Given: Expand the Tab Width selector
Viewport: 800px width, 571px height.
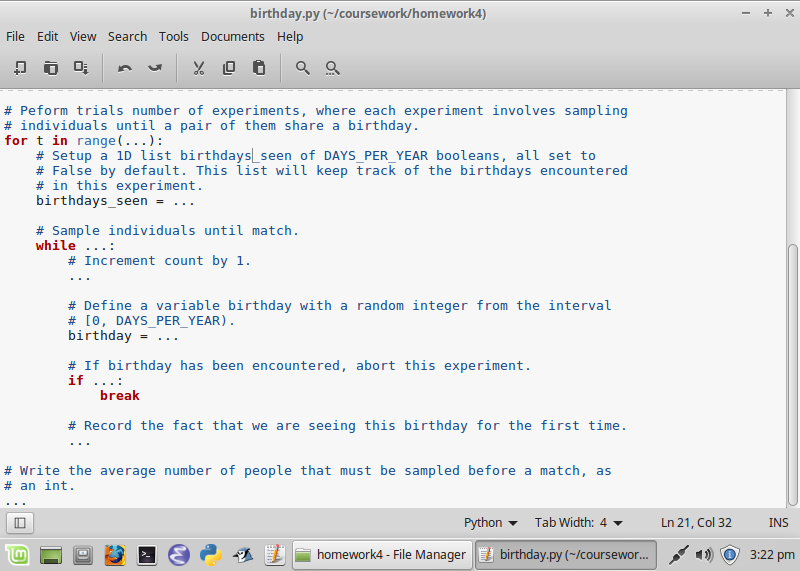Looking at the screenshot, I should point(579,522).
